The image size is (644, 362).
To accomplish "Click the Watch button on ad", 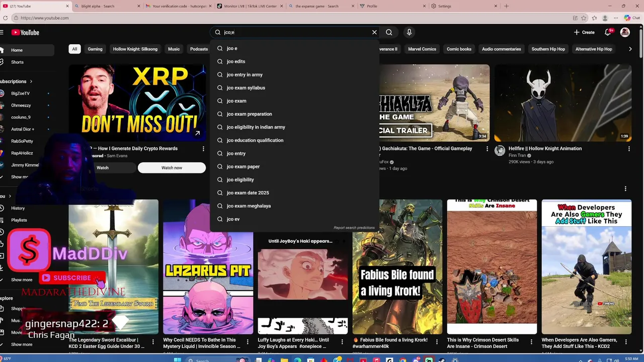I will point(103,168).
